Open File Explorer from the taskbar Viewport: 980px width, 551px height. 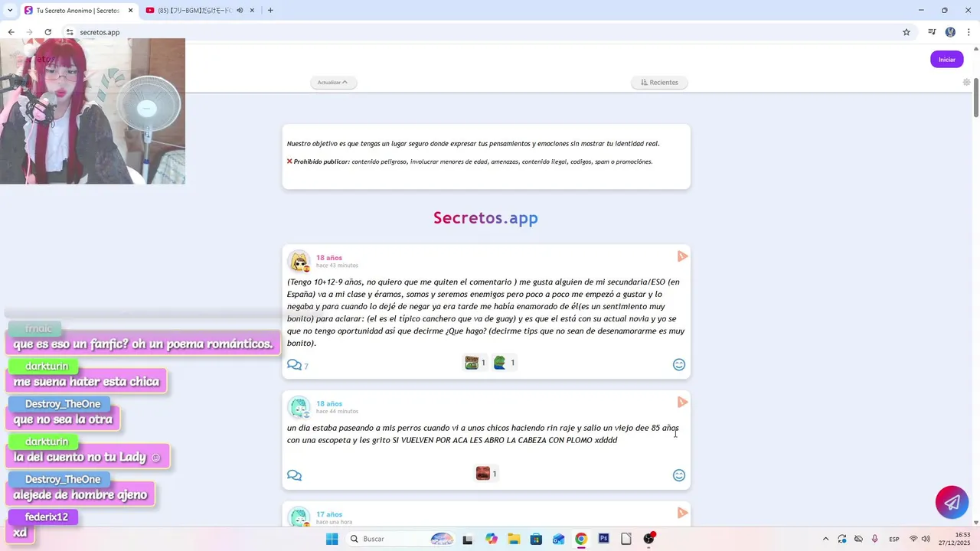tap(514, 539)
